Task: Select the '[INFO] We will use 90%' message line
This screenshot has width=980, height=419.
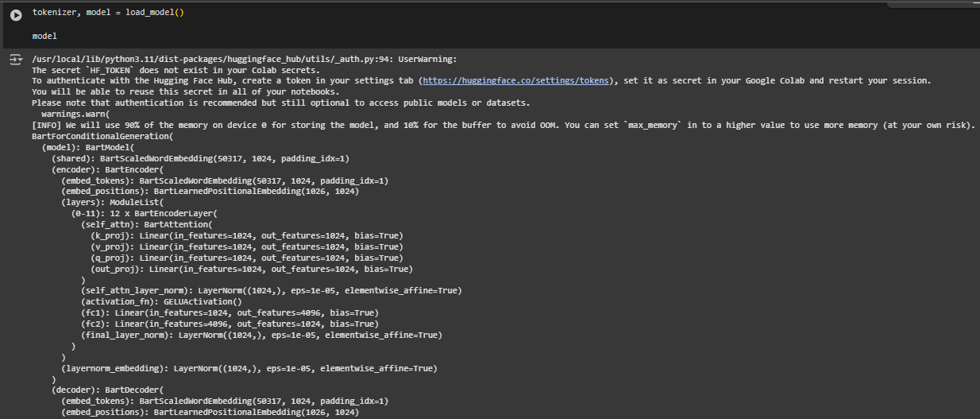Action: 503,126
